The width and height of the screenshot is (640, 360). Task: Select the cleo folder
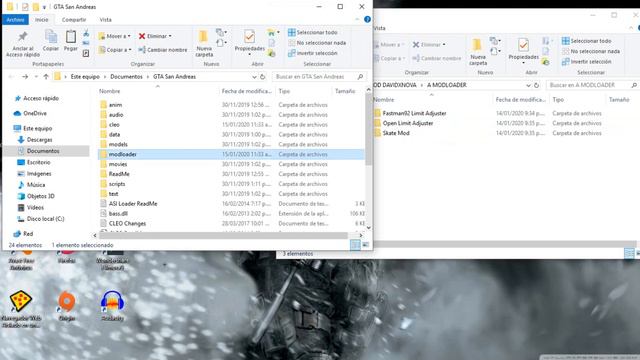click(114, 124)
